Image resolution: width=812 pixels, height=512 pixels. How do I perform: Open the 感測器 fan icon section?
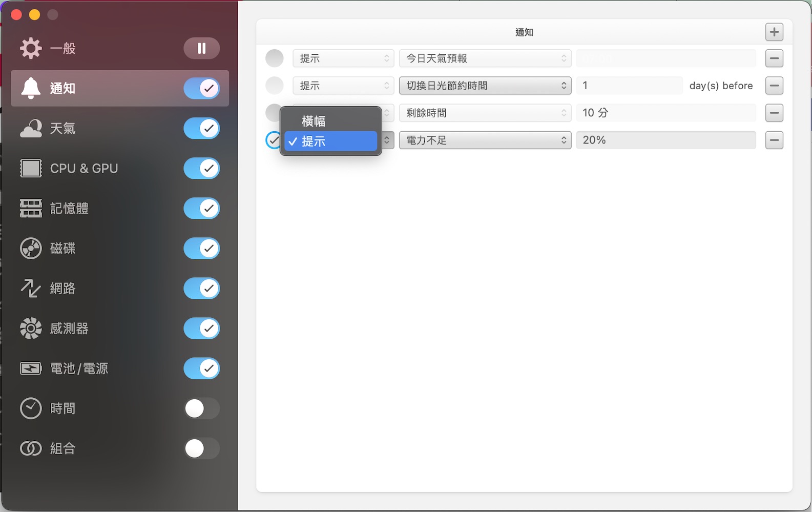(x=31, y=328)
